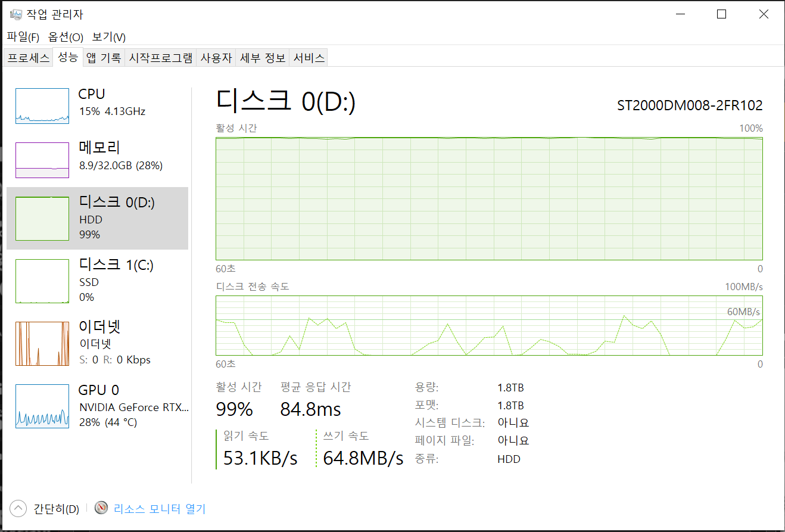
Task: Click the 페이지 파일 아니요 value
Action: tap(513, 441)
